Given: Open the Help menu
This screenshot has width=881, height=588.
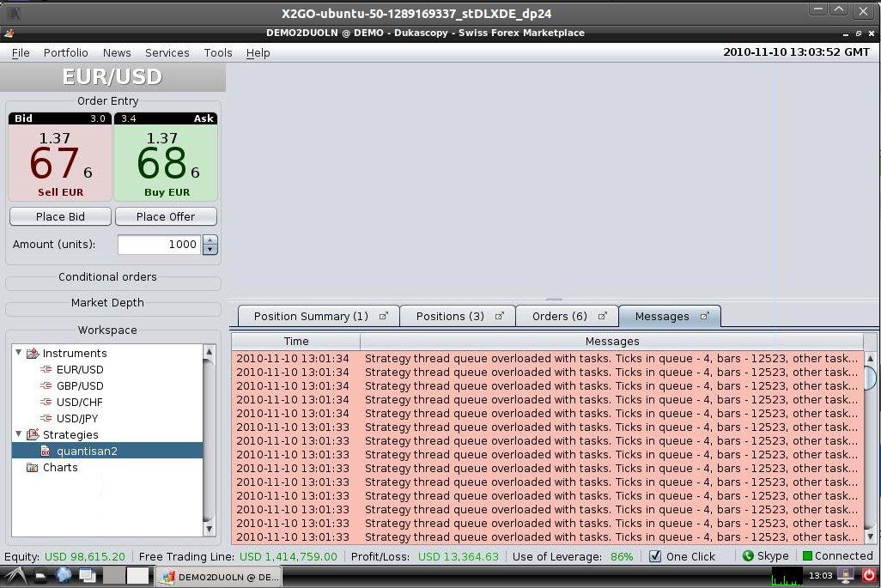Looking at the screenshot, I should click(258, 52).
